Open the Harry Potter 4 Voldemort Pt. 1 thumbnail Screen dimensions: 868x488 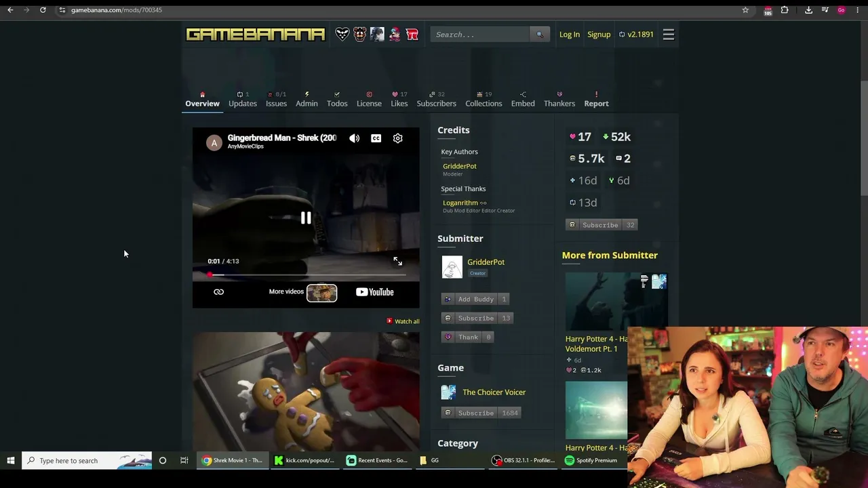(616, 301)
